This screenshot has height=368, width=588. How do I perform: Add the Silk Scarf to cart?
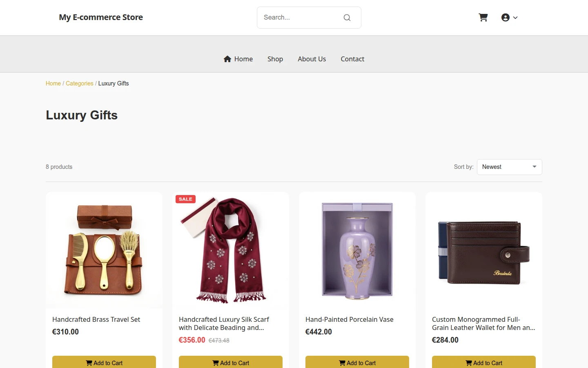point(231,362)
